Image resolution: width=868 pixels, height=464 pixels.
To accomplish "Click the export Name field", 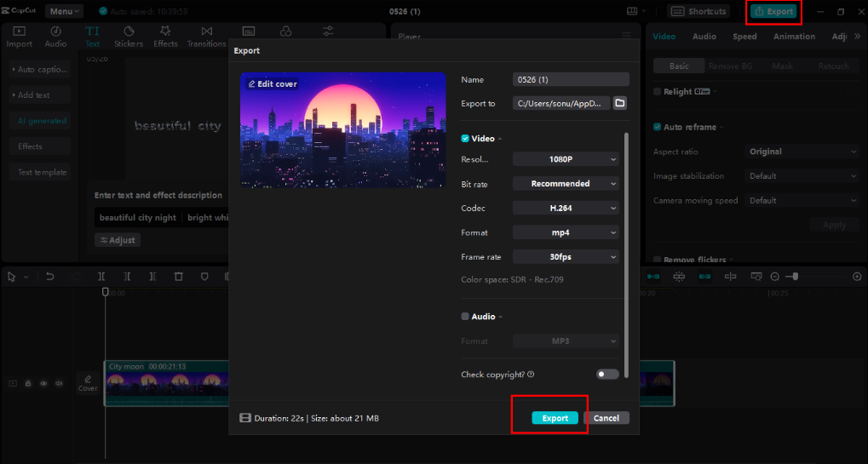I will pos(571,80).
